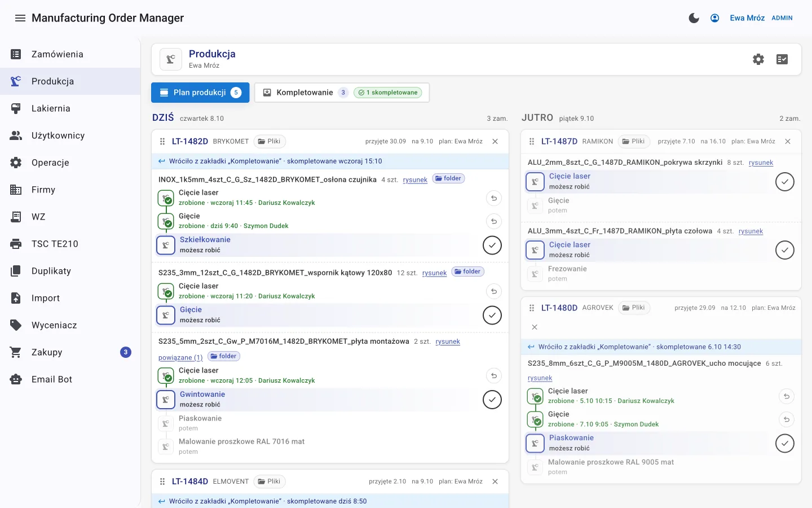Viewport: 812px width, 508px height.
Task: Mark Piaskowanie for LT-1480D done
Action: pyautogui.click(x=785, y=443)
